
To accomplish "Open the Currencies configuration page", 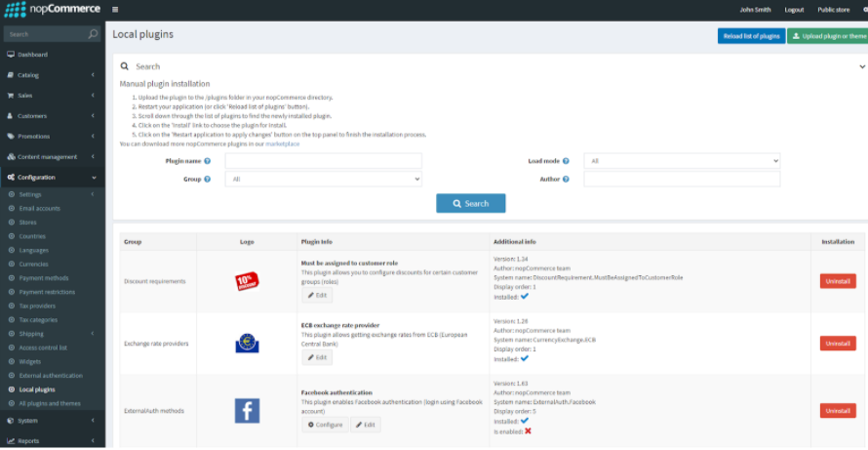I will [33, 265].
